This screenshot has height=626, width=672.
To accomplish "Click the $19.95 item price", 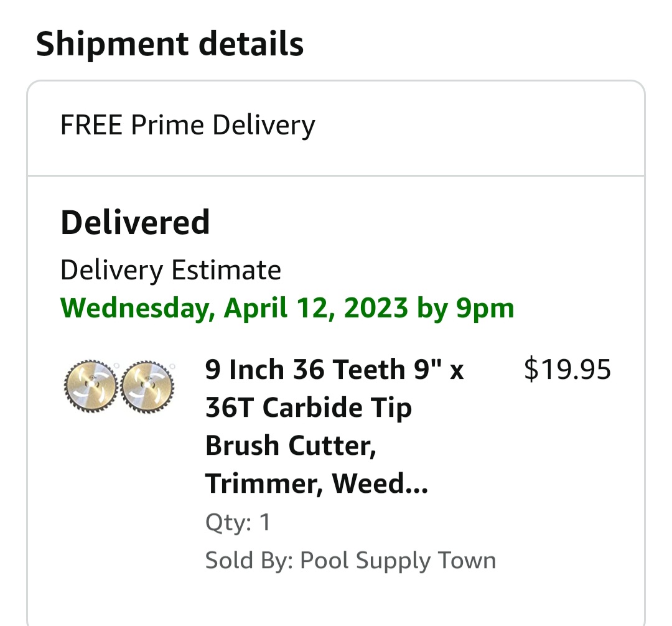I will [567, 370].
